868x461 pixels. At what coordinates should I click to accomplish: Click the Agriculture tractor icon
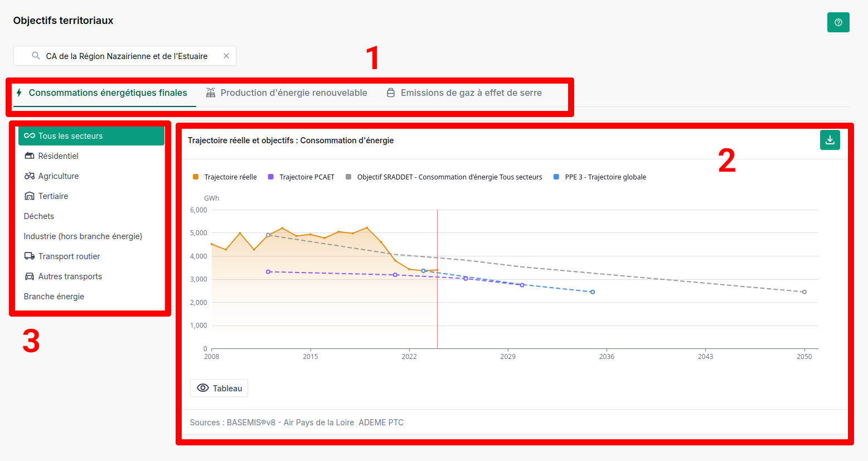(30, 176)
